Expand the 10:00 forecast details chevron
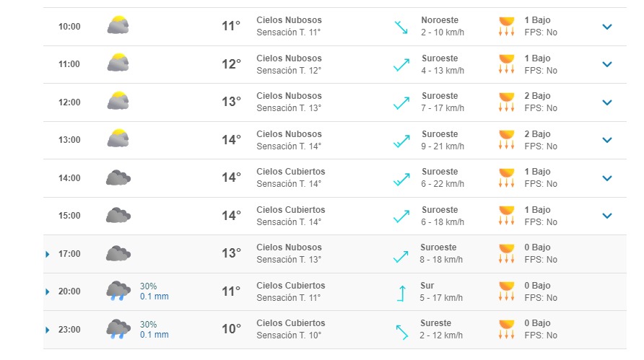Screen dimensions: 644x360 pos(607,27)
